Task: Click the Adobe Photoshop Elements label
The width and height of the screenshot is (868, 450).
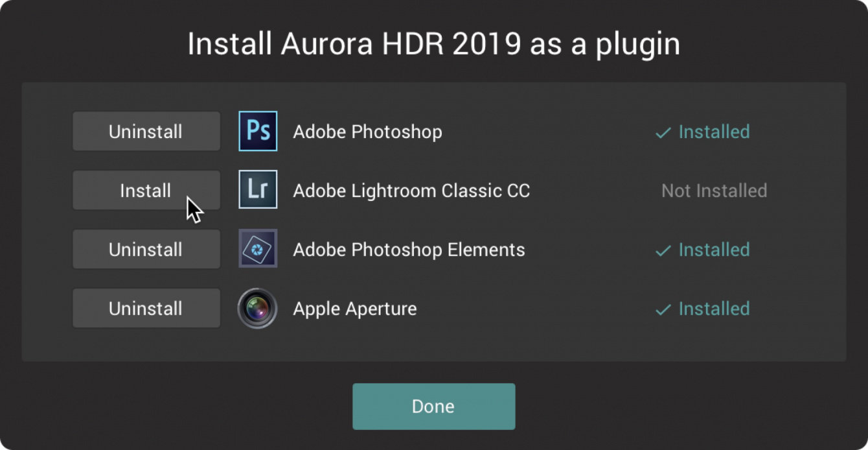Action: [x=409, y=250]
